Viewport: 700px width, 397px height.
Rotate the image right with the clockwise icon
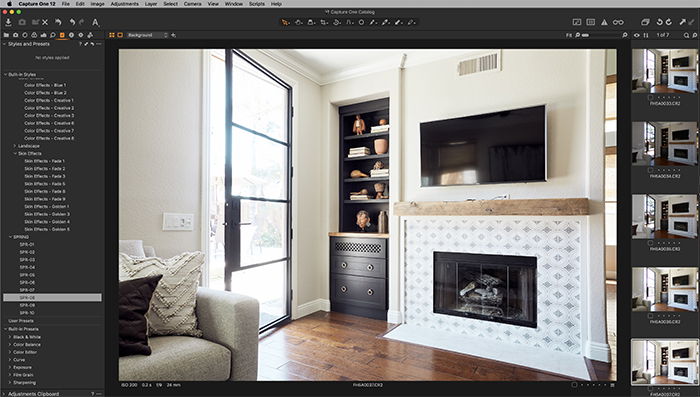point(668,22)
